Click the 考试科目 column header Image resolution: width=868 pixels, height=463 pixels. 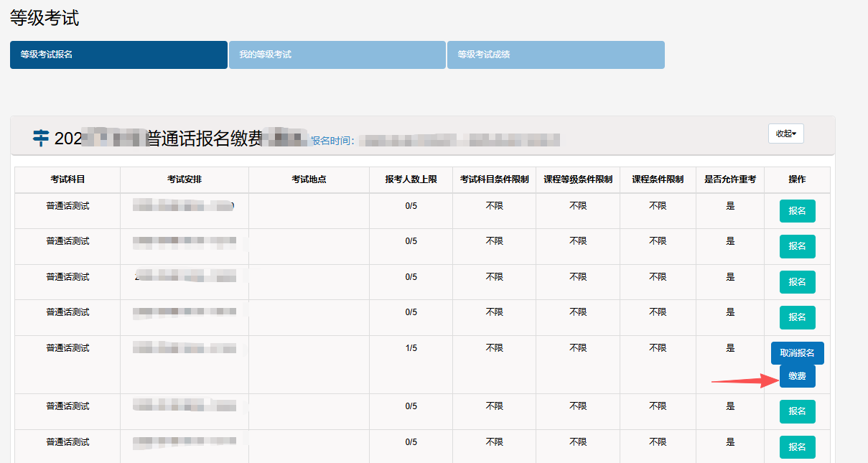(x=67, y=179)
